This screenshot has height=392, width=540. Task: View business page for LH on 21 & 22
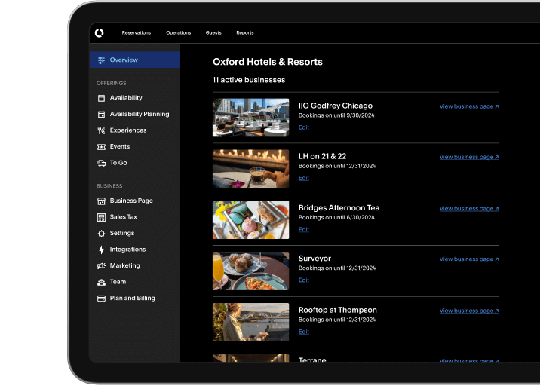coord(469,157)
